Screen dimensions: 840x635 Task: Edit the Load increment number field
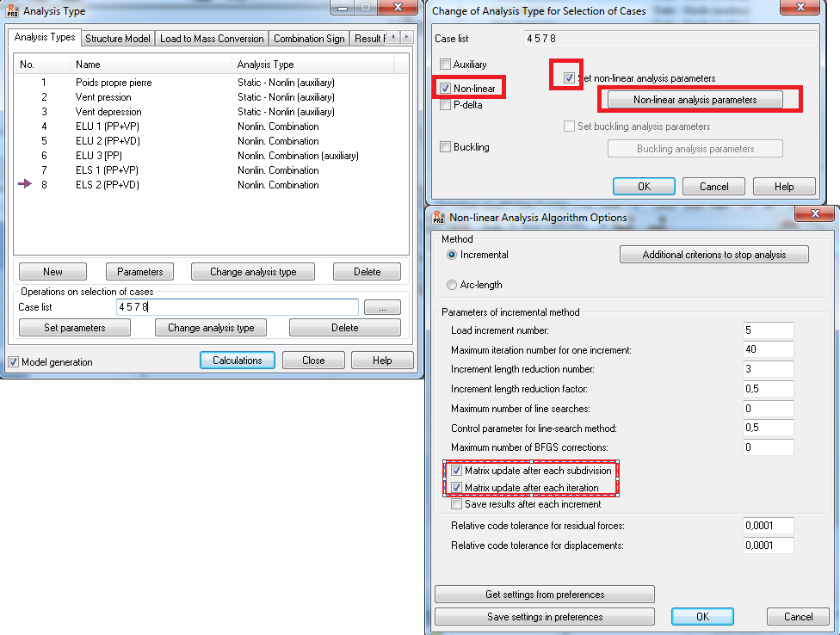coord(768,329)
